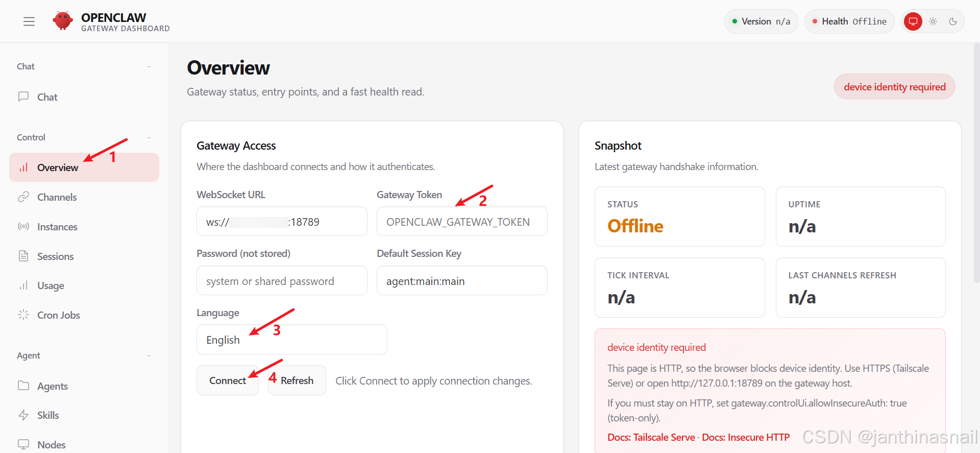Click the TICK INTERVAL card label
This screenshot has height=453, width=980.
click(x=638, y=275)
